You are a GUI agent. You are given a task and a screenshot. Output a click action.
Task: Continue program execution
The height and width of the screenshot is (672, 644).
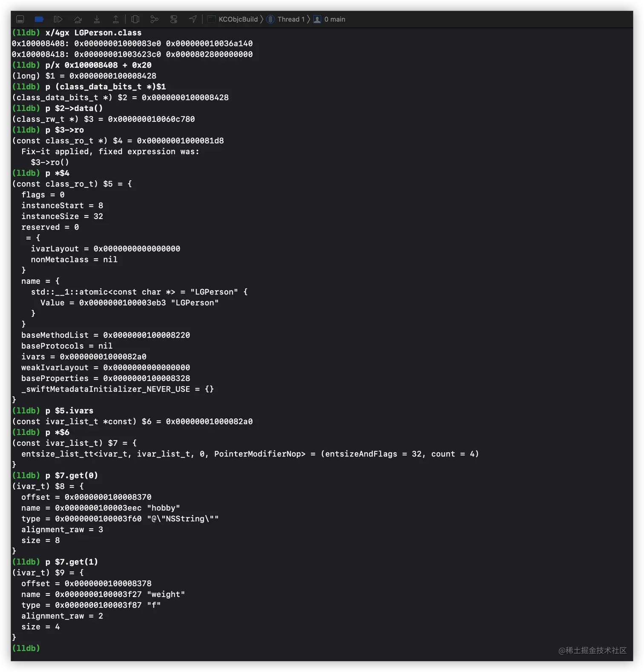pyautogui.click(x=58, y=19)
